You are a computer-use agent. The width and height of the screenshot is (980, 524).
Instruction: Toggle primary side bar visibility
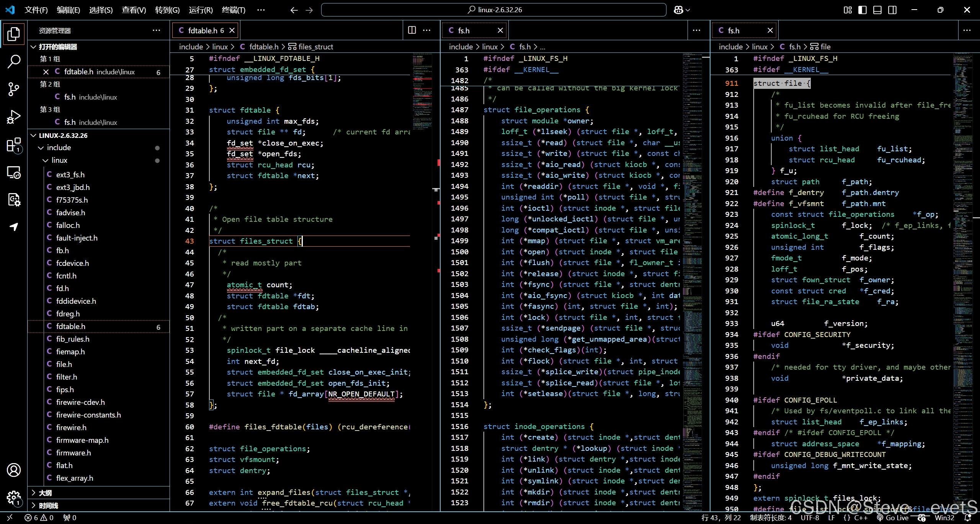coord(862,10)
